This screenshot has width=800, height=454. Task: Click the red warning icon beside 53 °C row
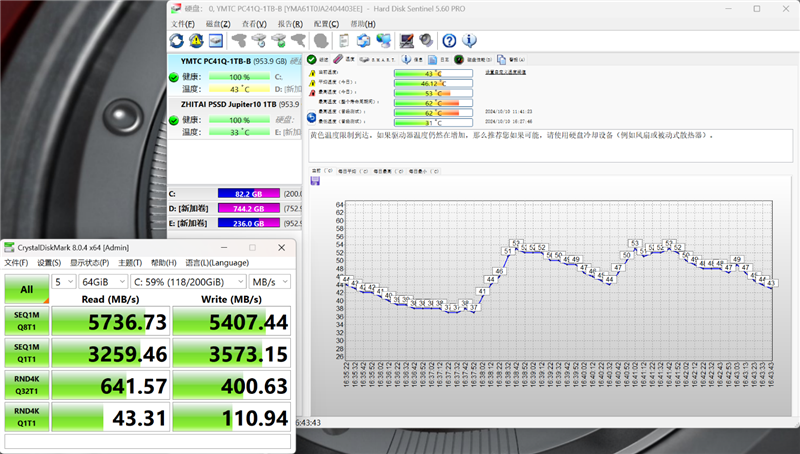312,93
